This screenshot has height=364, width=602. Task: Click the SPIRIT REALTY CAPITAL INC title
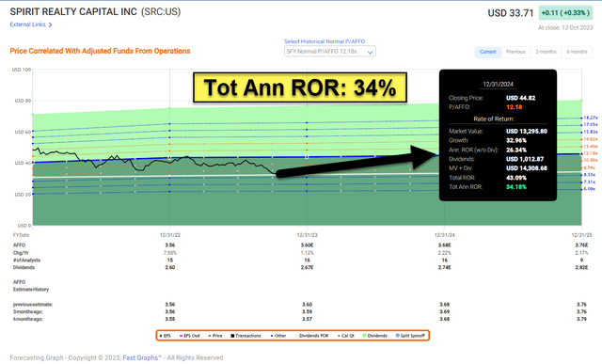pos(73,12)
